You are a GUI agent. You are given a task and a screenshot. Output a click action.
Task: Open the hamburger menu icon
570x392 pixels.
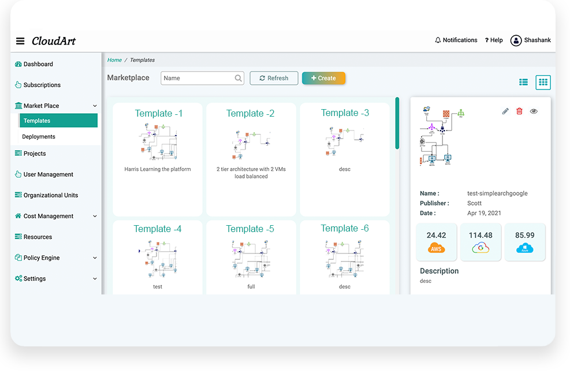(20, 41)
